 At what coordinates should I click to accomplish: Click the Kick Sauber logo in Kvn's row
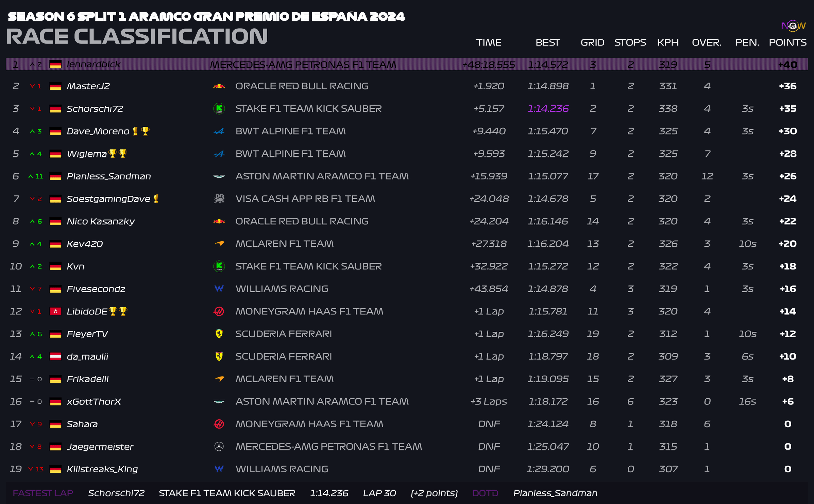219,266
